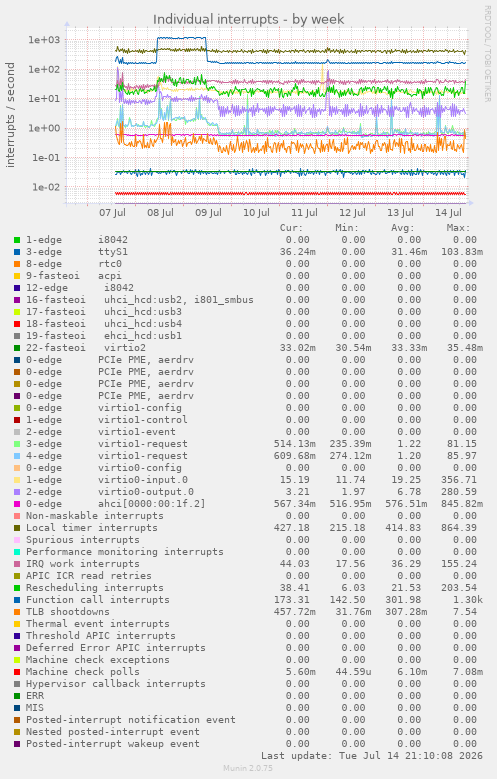This screenshot has width=497, height=779.
Task: Click the "14 Jul" date label
Action: 448,213
